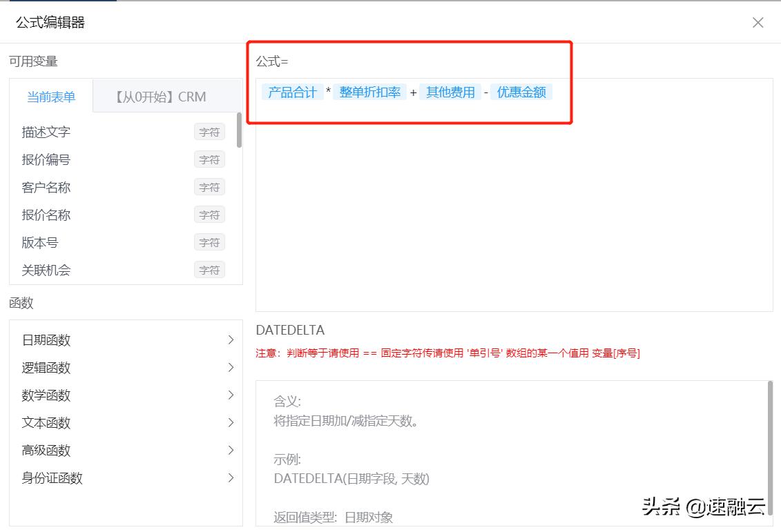Select the 优惠金额 token in the formula
The height and width of the screenshot is (532, 781).
tap(521, 91)
